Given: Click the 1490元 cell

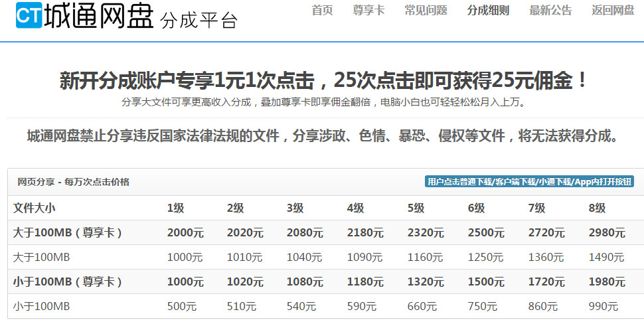Looking at the screenshot, I should (x=606, y=258).
